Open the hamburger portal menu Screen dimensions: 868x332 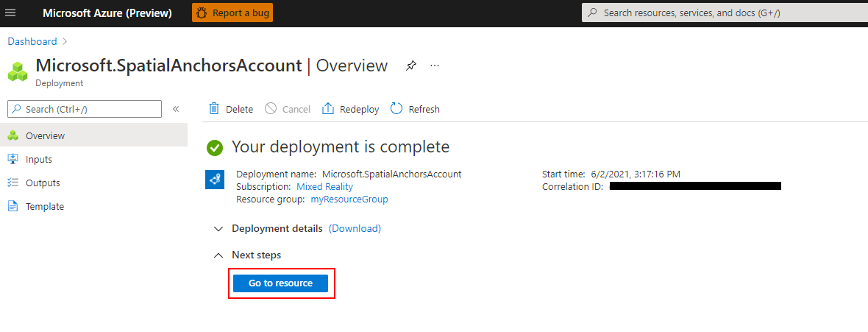coord(10,13)
